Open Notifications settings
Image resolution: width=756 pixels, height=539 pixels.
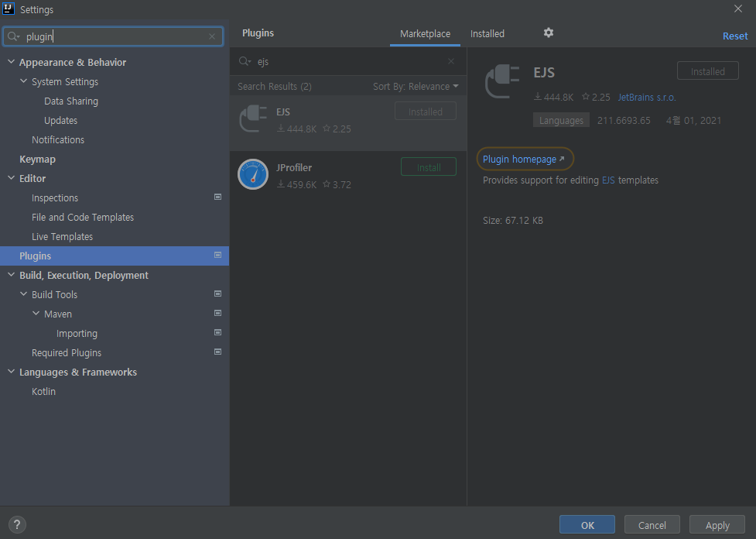(x=58, y=139)
